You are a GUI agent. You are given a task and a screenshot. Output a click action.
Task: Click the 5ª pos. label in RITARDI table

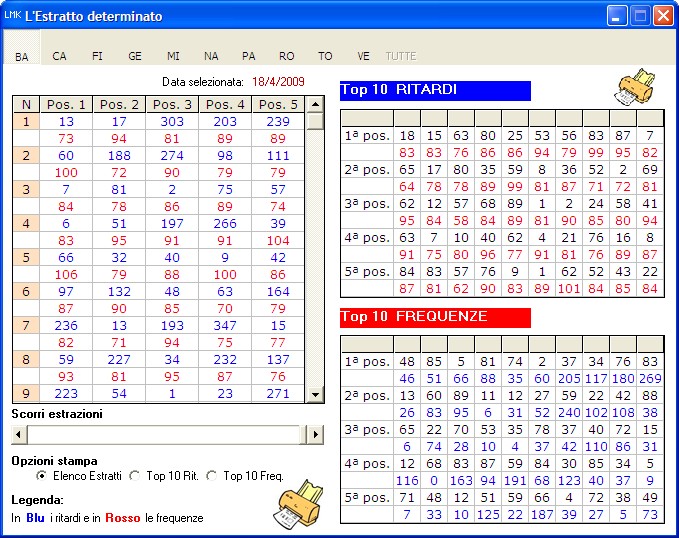[367, 272]
